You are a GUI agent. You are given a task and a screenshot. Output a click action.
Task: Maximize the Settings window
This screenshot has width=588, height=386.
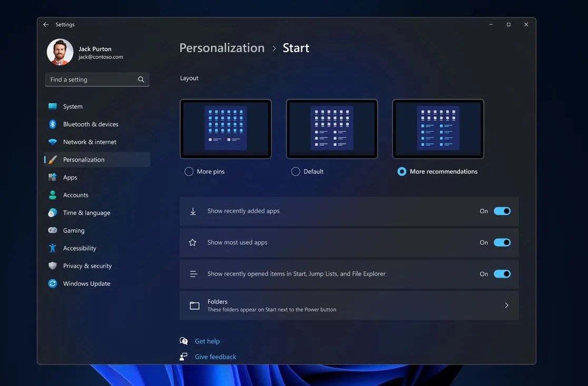coord(508,24)
